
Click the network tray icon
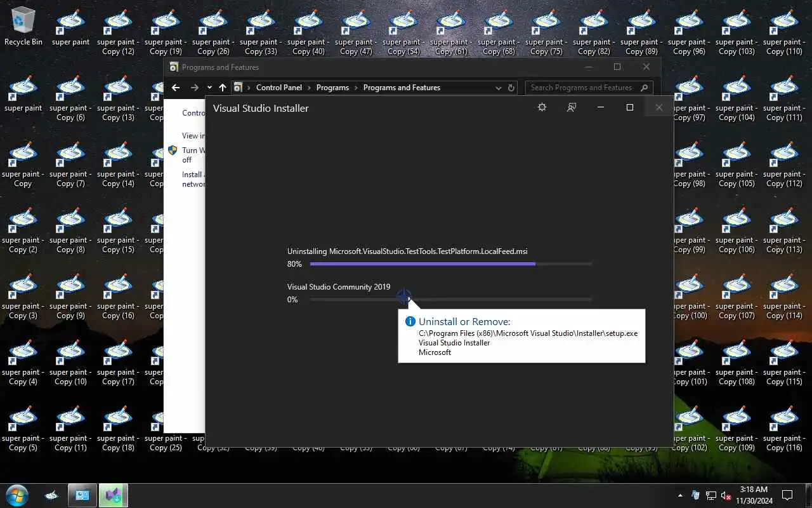click(x=711, y=495)
